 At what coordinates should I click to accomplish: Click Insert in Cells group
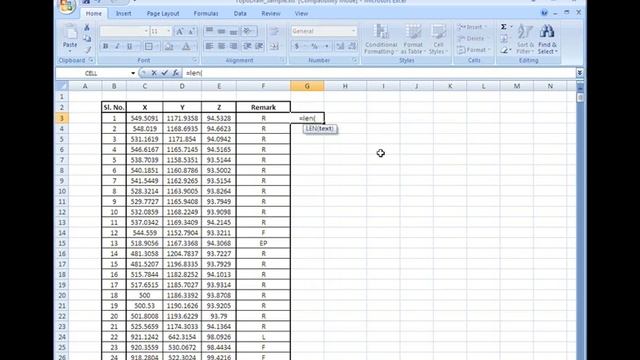(x=472, y=27)
